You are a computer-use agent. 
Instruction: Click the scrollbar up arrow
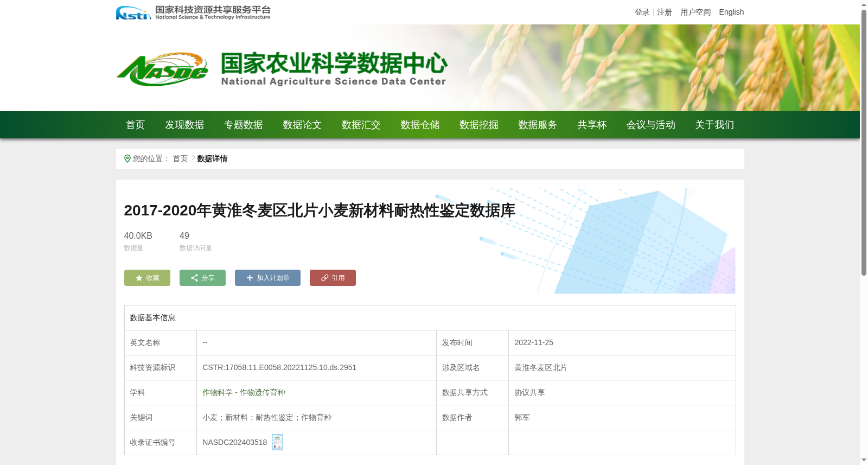[x=864, y=4]
